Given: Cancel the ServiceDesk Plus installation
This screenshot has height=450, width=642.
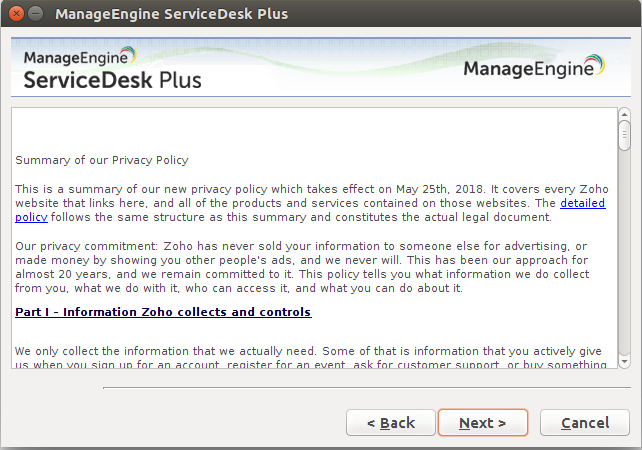Looking at the screenshot, I should pyautogui.click(x=585, y=423).
